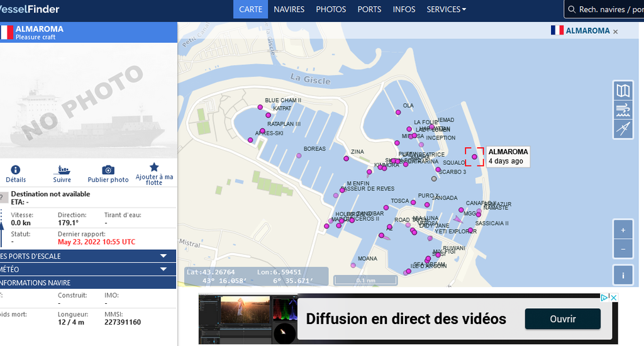Click the Destination not available text

[50, 194]
